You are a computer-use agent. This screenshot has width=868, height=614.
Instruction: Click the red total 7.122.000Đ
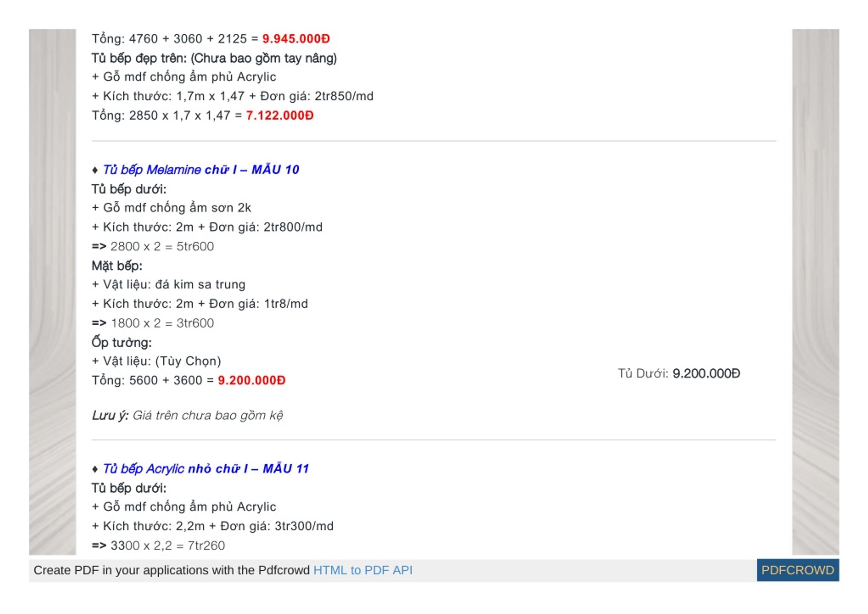279,115
